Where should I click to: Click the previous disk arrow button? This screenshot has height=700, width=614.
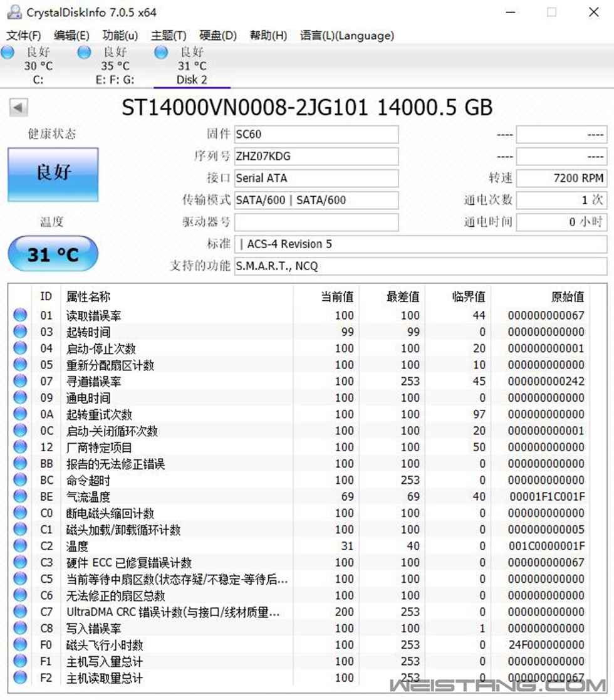[x=18, y=108]
